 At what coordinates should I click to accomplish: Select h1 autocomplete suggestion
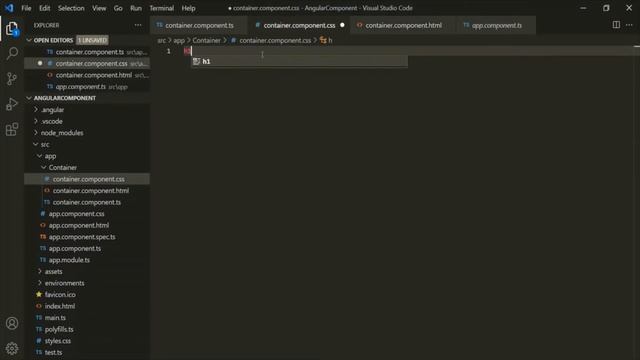pyautogui.click(x=300, y=61)
